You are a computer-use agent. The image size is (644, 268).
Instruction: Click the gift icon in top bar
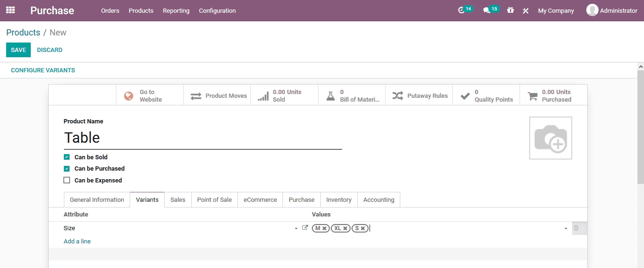510,10
